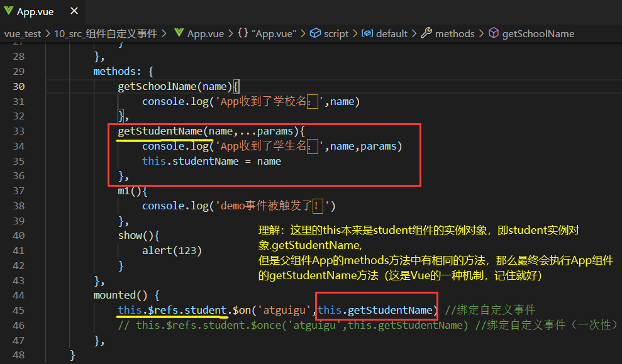The width and height of the screenshot is (622, 364).
Task: Click line number 33 in gutter
Action: point(19,131)
